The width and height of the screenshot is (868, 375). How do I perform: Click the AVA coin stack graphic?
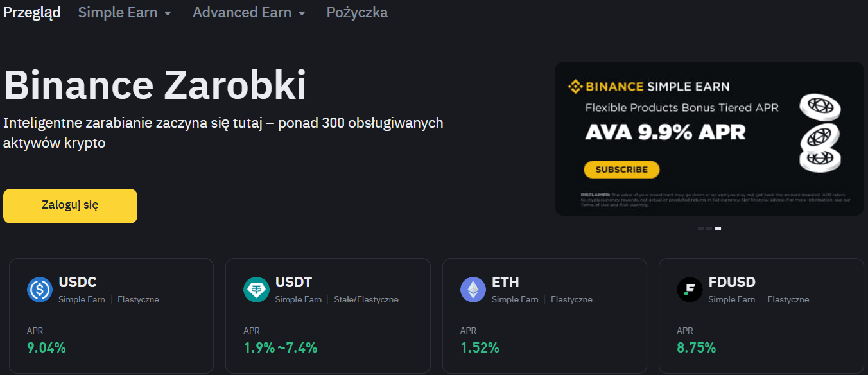819,133
